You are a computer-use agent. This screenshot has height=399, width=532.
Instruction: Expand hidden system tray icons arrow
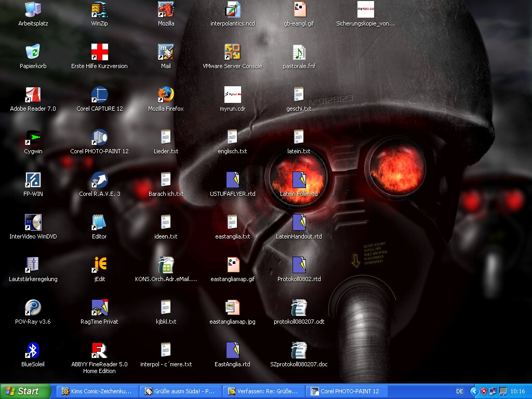[474, 391]
